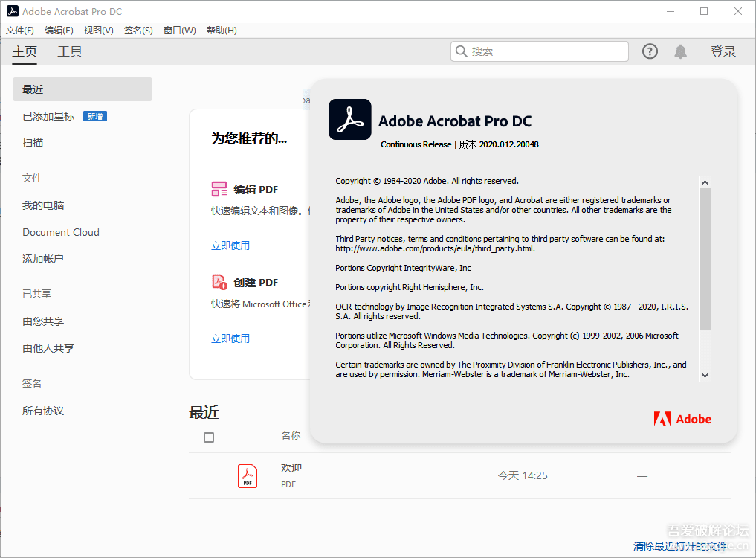The image size is (756, 558).
Task: Click the Adobe Acrobat Pro DC dialog title
Action: pos(455,121)
